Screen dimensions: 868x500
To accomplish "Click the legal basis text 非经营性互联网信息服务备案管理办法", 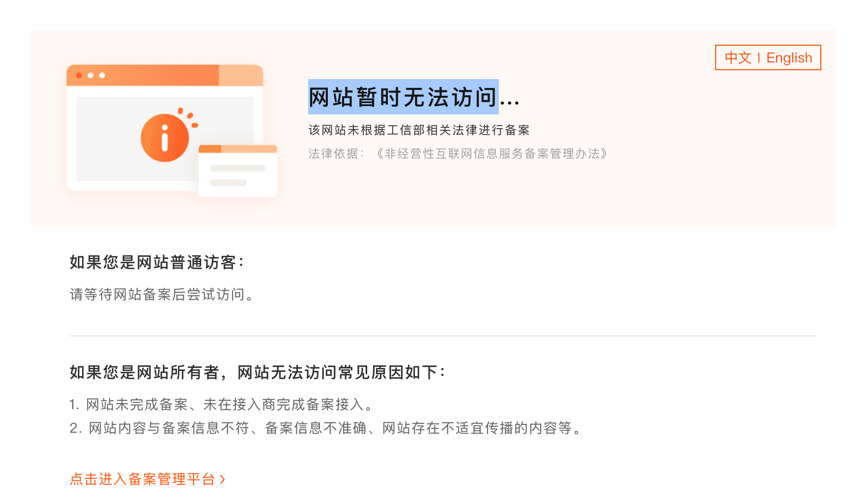I will pos(492,154).
